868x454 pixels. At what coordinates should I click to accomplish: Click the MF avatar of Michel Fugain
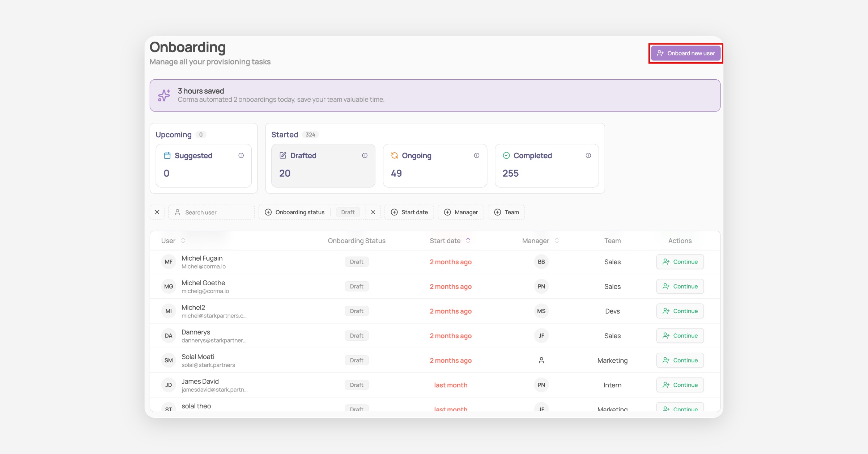coord(169,262)
